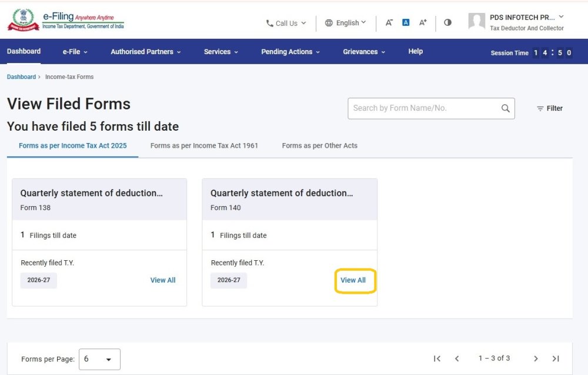
Task: Go to the first page of forms
Action: click(x=437, y=359)
